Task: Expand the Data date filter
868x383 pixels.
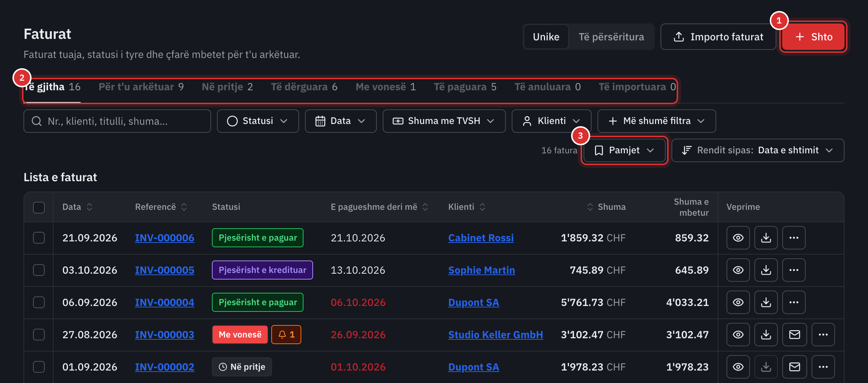Action: [x=341, y=121]
